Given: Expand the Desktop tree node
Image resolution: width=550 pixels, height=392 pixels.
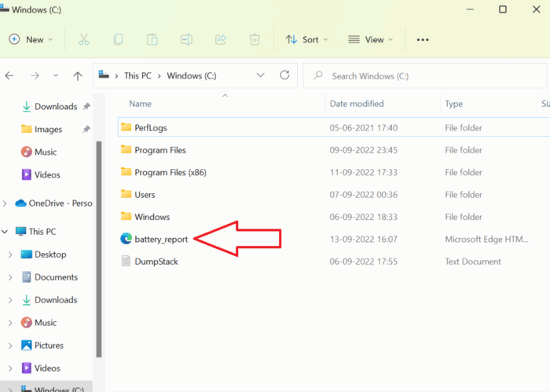Looking at the screenshot, I should click(10, 255).
